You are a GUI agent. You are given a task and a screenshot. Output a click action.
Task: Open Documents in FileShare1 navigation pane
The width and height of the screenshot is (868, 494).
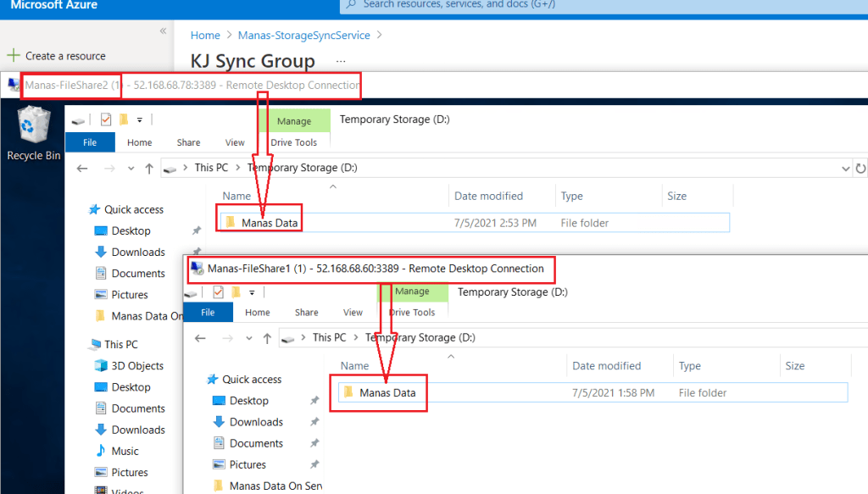click(248, 443)
